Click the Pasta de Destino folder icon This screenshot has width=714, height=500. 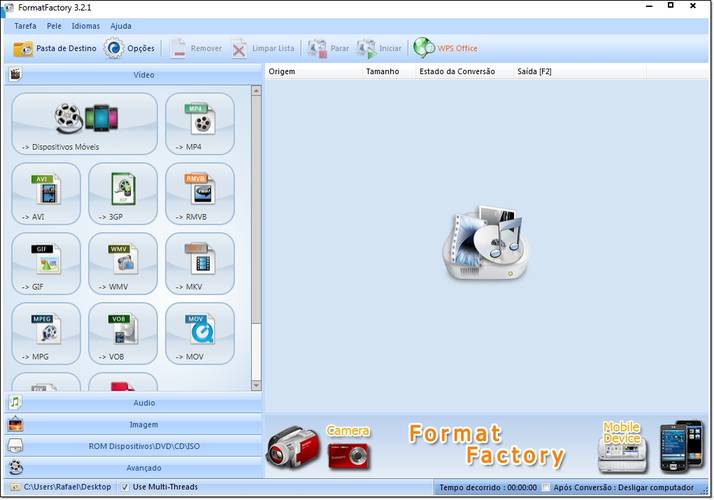[23, 48]
